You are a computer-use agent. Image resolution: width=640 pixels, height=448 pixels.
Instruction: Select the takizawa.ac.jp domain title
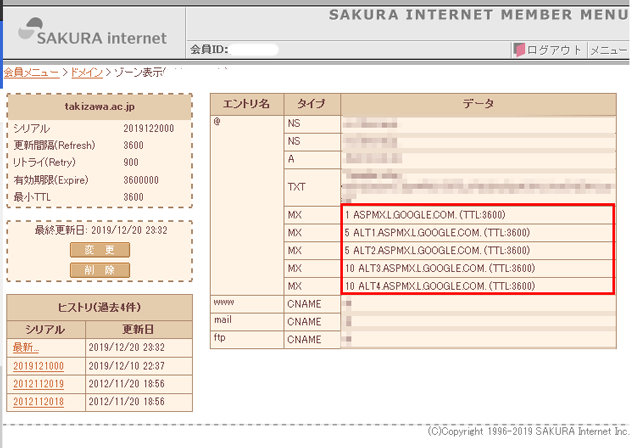[x=100, y=106]
